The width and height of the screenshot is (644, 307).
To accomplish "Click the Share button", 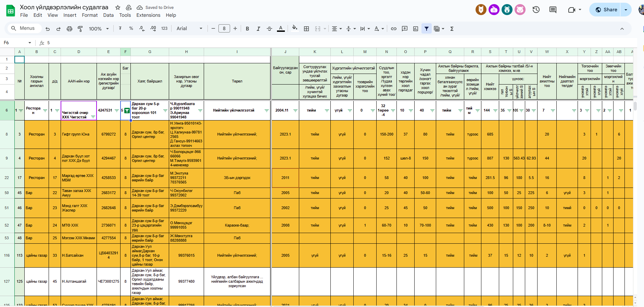I will (x=606, y=10).
